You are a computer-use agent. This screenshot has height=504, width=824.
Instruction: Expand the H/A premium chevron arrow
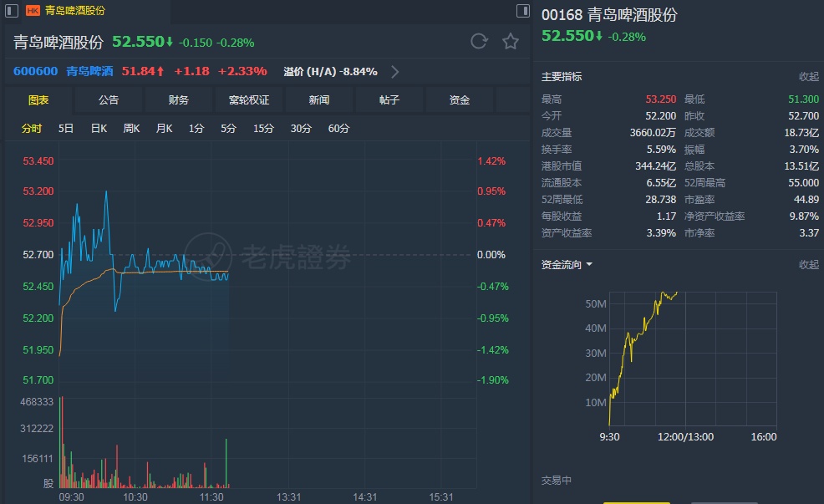click(395, 72)
